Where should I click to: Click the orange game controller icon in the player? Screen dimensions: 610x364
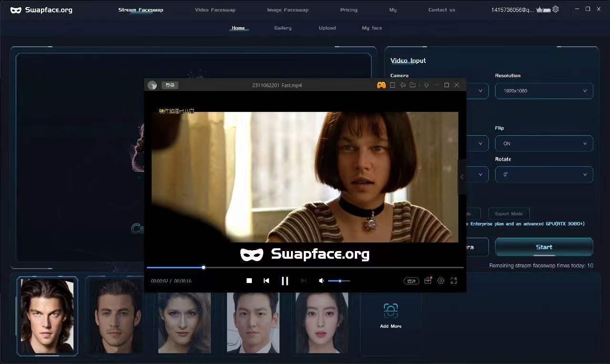[382, 85]
